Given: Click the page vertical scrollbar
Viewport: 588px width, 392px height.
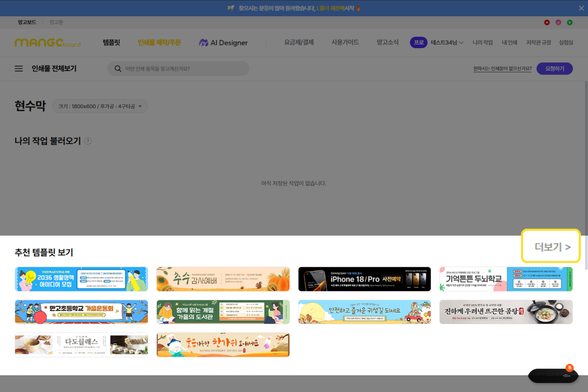Looking at the screenshot, I should point(586,176).
